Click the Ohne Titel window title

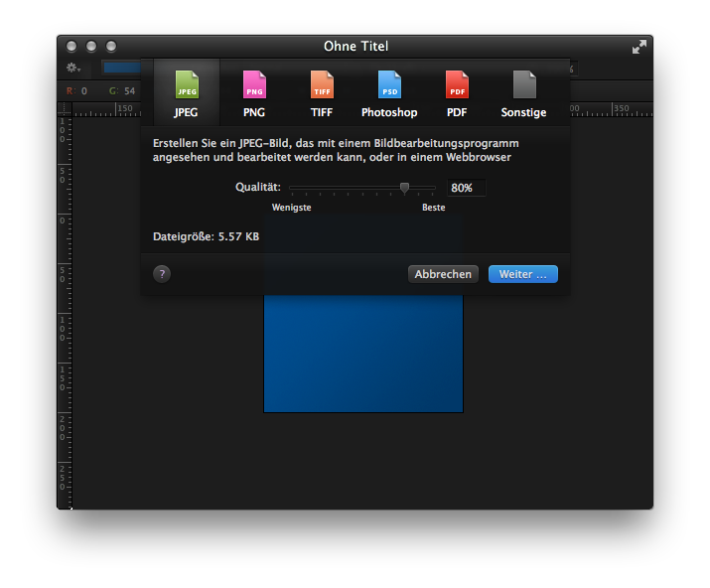point(355,47)
